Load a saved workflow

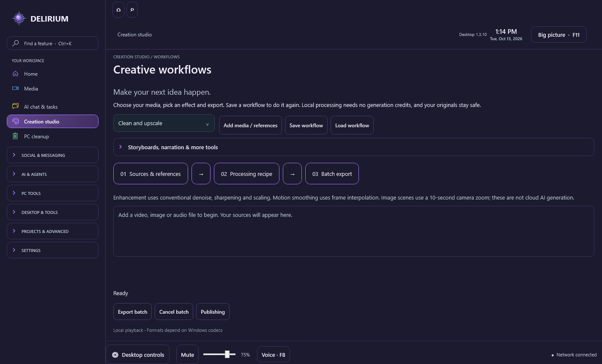(352, 125)
